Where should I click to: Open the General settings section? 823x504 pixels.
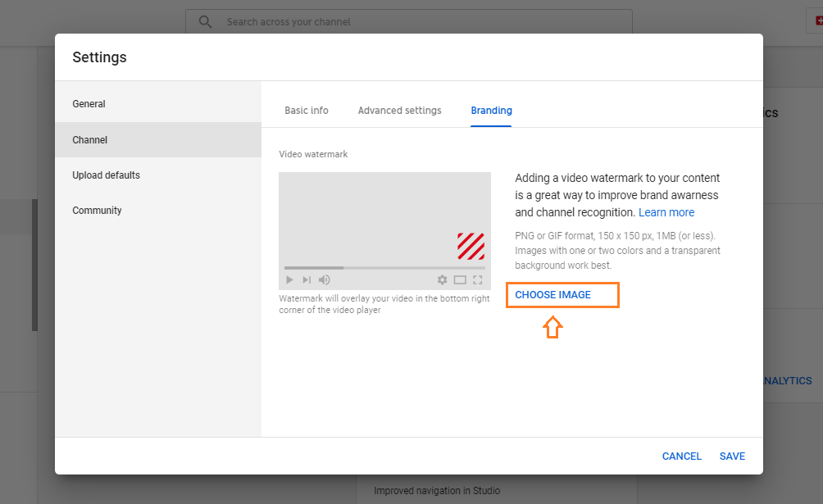pos(89,104)
